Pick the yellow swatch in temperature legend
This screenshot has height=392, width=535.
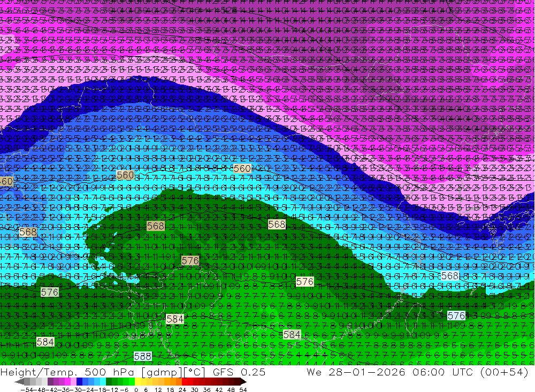(137, 381)
